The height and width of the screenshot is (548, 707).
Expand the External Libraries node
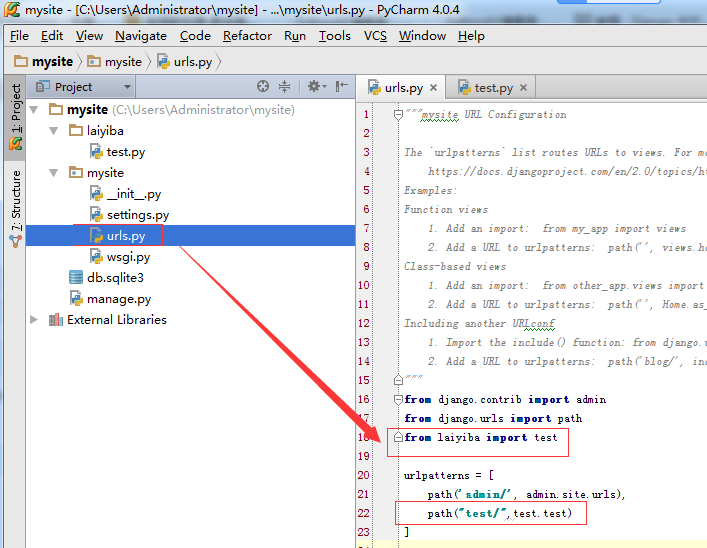coord(35,320)
